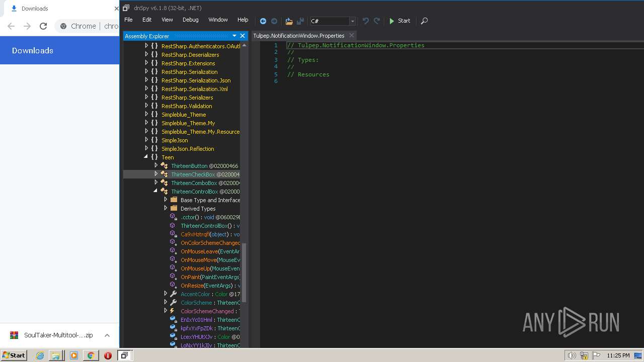The image size is (644, 362).
Task: Click the kpfxYxFpZDk field icon
Action: (x=173, y=328)
